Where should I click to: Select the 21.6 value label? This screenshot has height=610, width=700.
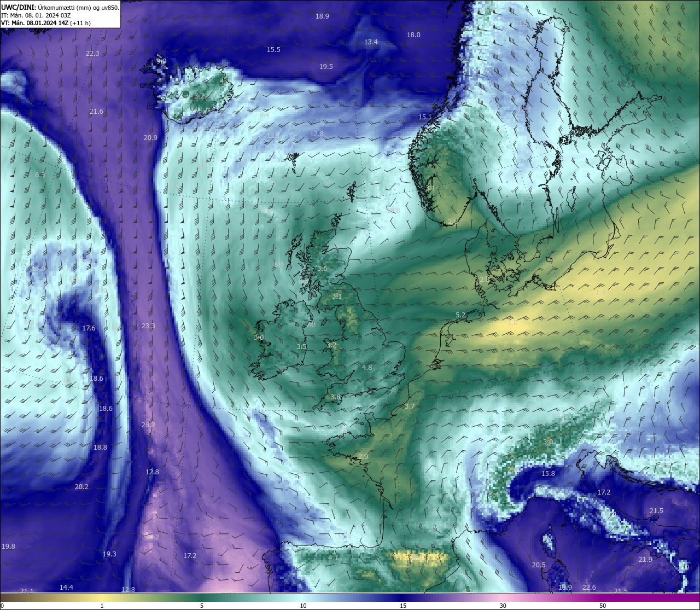(96, 112)
